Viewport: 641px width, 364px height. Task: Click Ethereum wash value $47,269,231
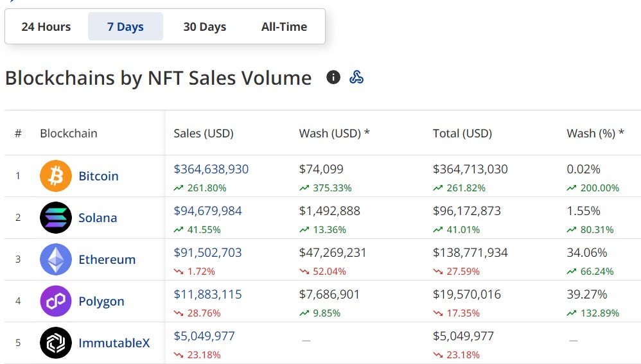[x=332, y=252]
